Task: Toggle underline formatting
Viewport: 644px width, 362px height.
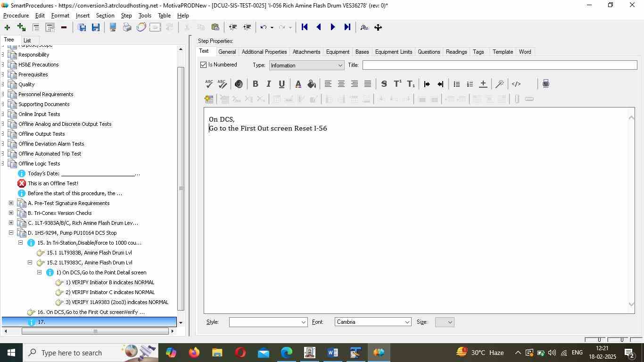Action: 281,84
